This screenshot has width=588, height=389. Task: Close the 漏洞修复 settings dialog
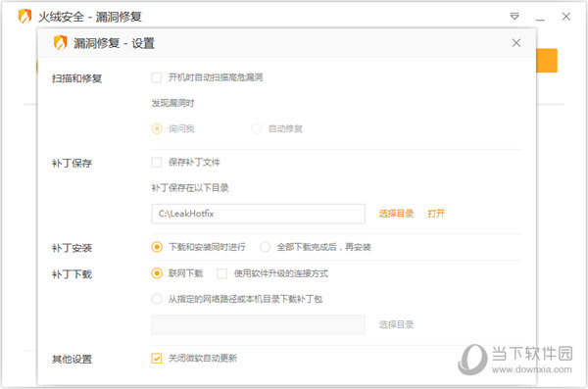click(x=516, y=43)
